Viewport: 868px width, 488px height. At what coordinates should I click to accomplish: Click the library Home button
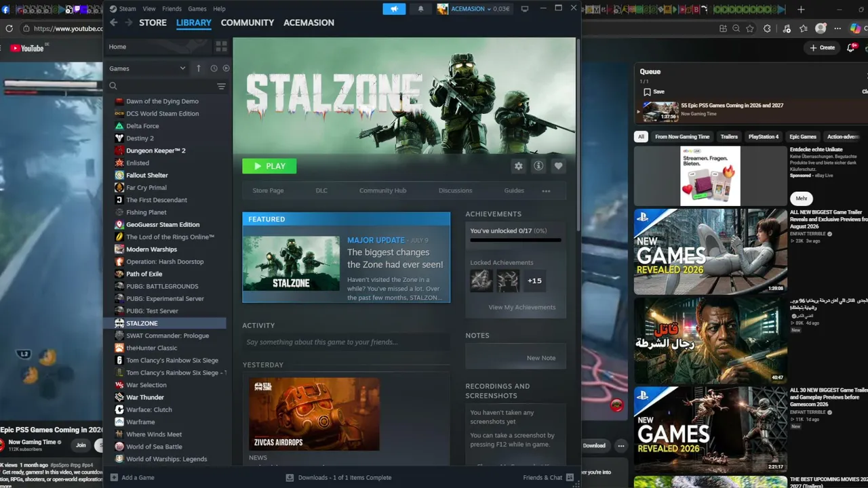pos(157,47)
